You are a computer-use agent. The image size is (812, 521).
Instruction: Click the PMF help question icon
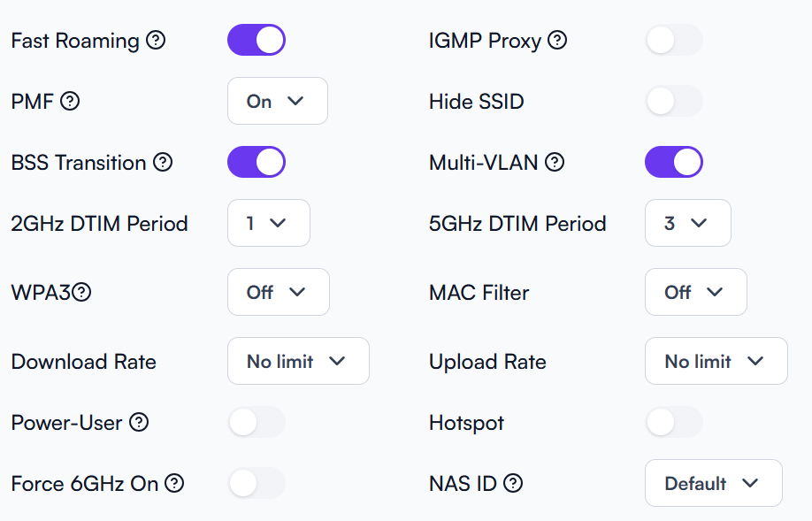(x=70, y=101)
